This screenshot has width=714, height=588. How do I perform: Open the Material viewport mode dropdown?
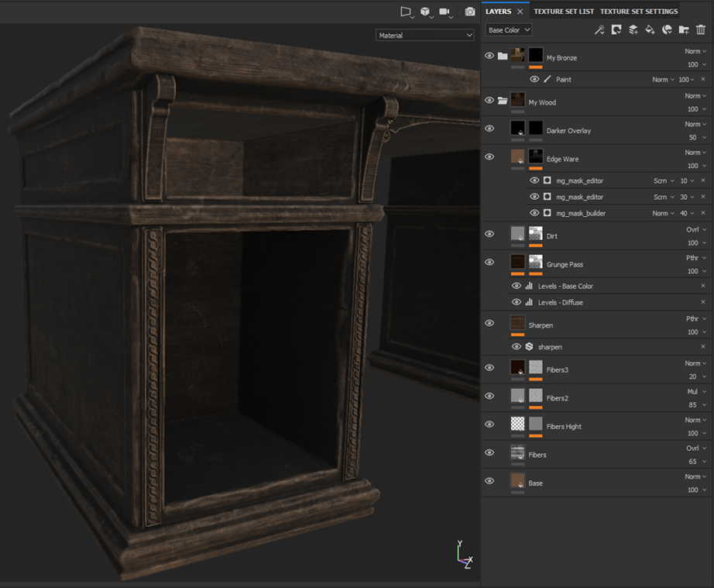tap(424, 35)
